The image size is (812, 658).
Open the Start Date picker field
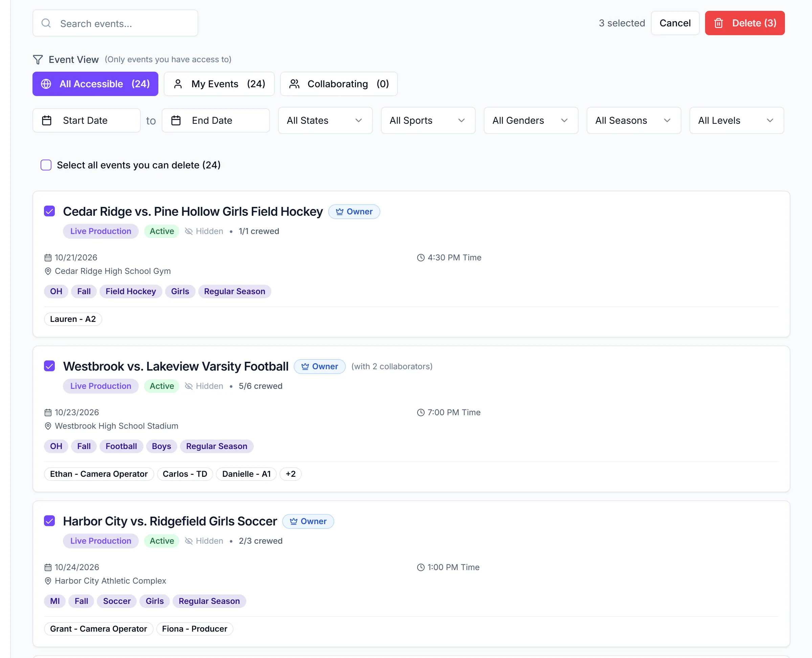coord(87,120)
